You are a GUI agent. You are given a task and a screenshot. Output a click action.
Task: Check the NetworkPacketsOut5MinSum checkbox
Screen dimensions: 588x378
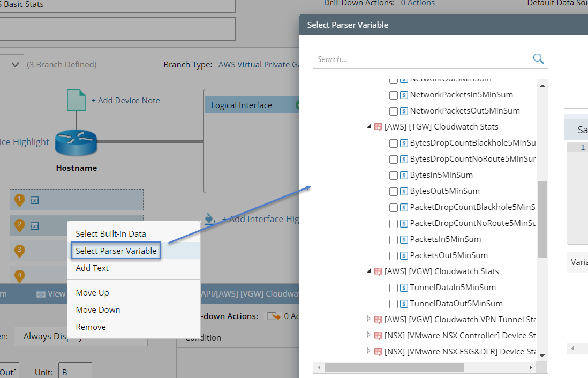click(x=394, y=111)
